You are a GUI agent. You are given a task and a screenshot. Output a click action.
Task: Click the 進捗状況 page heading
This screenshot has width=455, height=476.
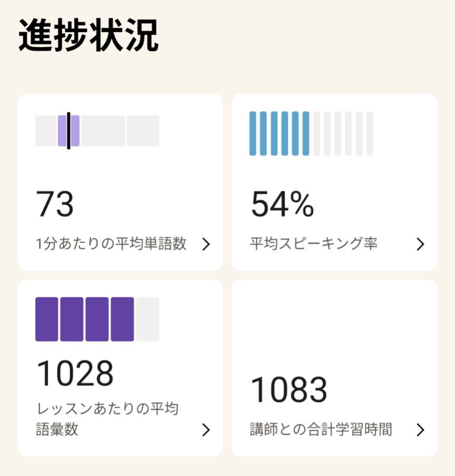89,37
